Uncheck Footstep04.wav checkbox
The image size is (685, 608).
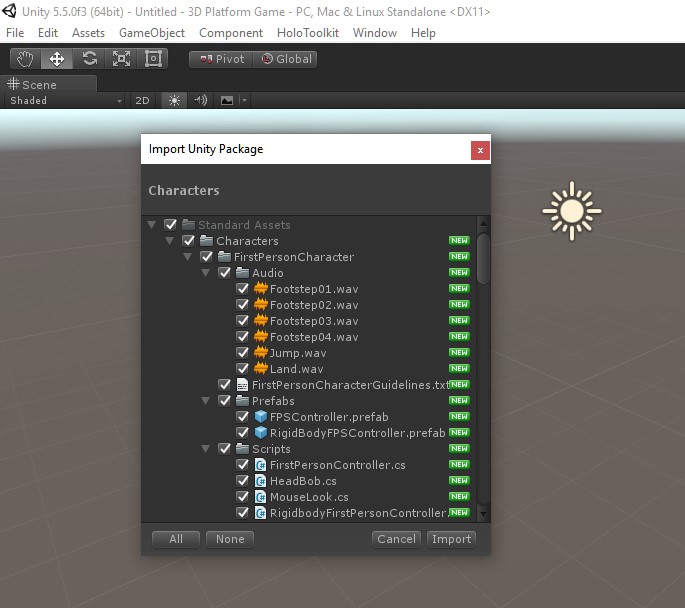[x=242, y=337]
